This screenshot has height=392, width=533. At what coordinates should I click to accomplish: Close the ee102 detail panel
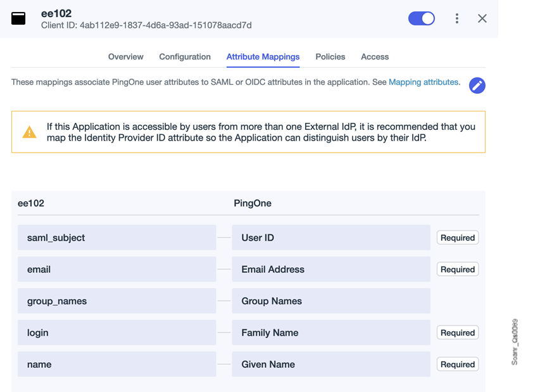(x=482, y=18)
